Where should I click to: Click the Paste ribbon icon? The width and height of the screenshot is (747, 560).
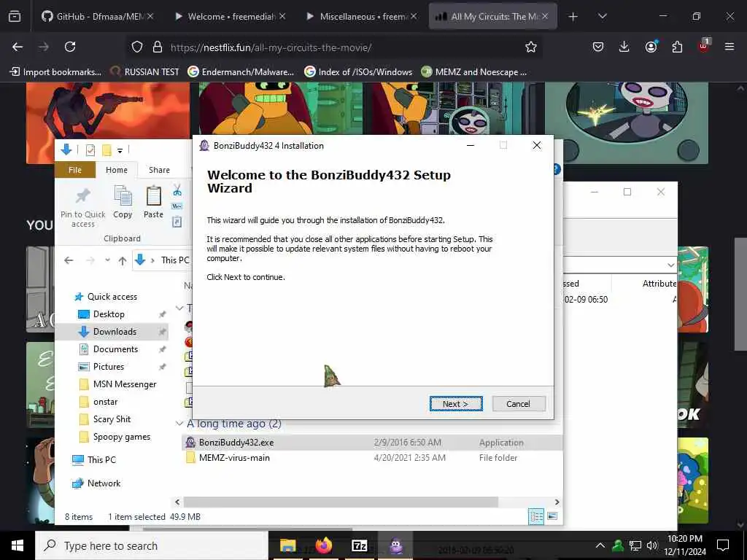click(x=153, y=203)
